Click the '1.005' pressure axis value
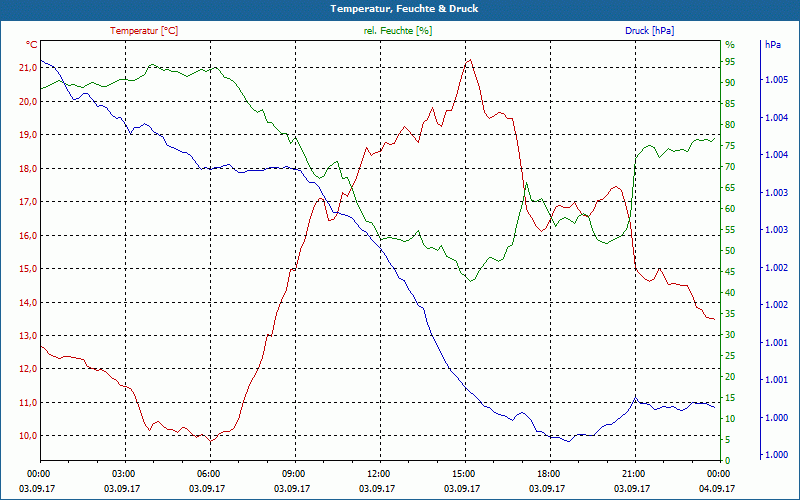The image size is (800, 500). (777, 80)
